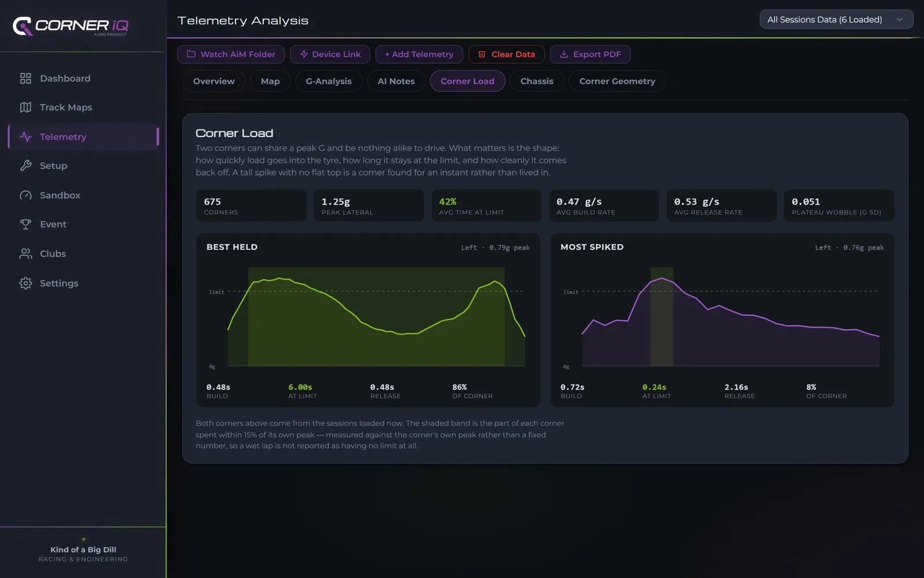The height and width of the screenshot is (578, 924).
Task: Expand sessions list via chevron arrow
Action: pyautogui.click(x=899, y=19)
